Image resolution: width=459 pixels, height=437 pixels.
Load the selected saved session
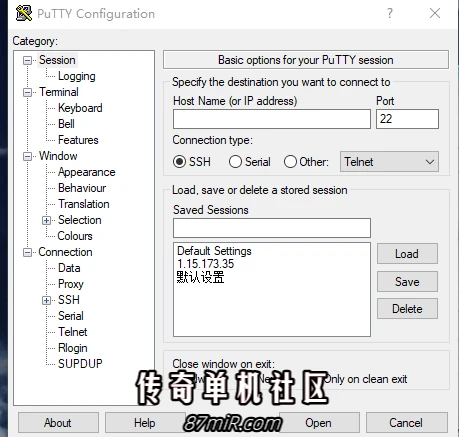click(x=407, y=254)
